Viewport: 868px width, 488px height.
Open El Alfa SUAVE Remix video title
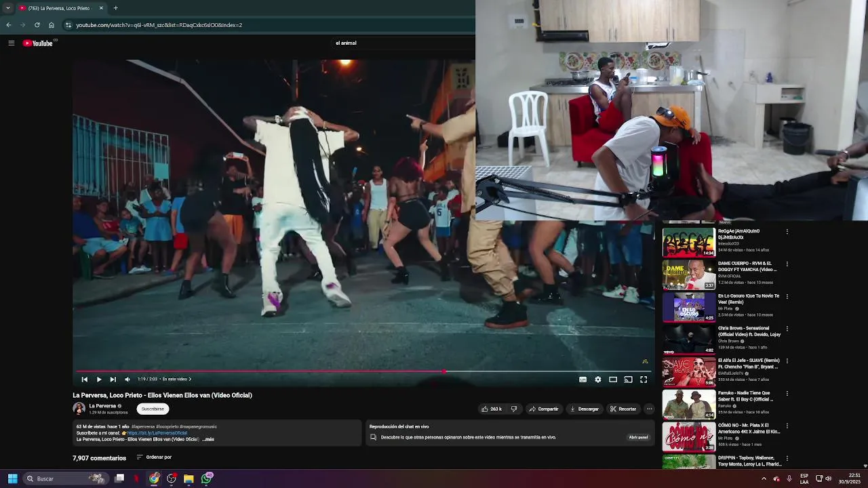click(749, 363)
